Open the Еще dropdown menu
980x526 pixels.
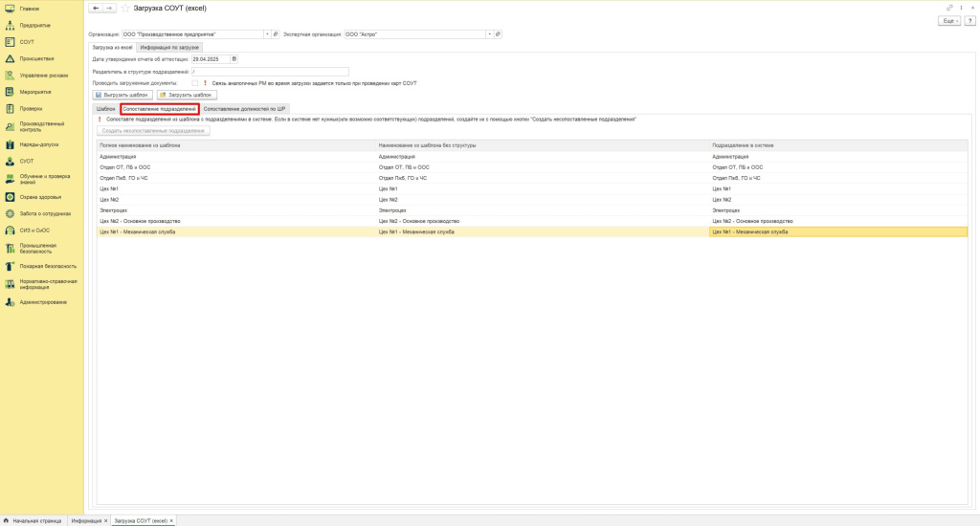[949, 21]
